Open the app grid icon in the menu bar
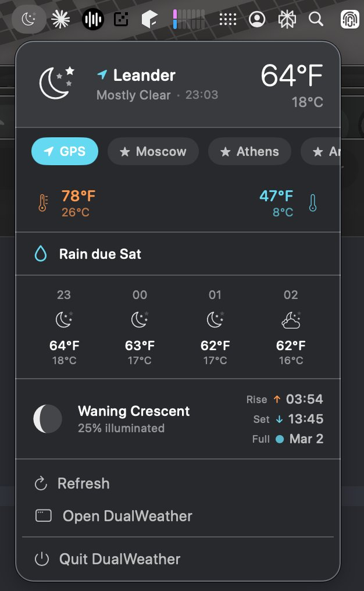Image resolution: width=364 pixels, height=591 pixels. tap(228, 19)
